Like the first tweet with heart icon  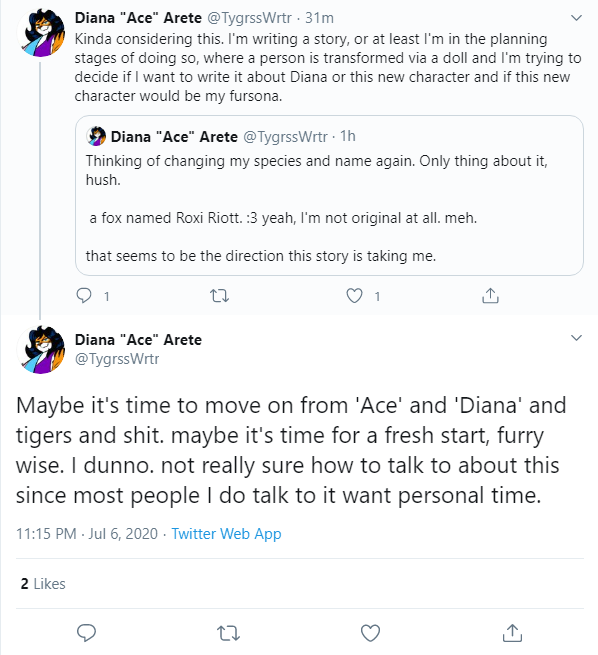(355, 296)
